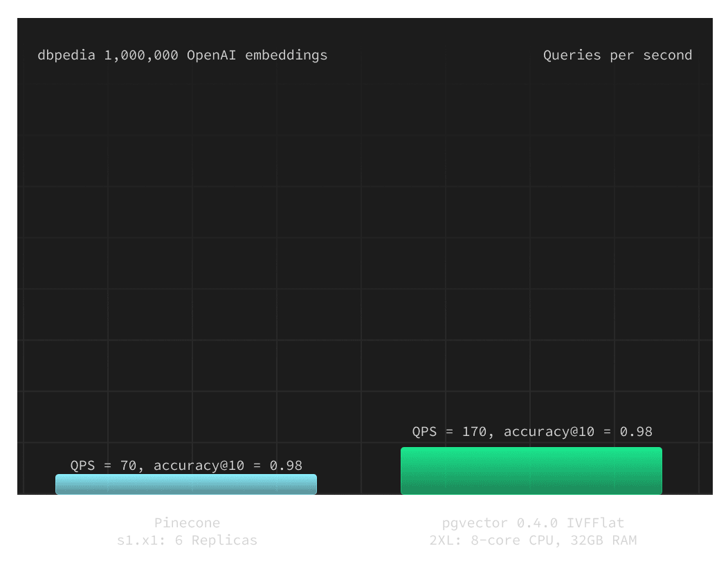Select the 'QPS = 170, accuracy@10 = 0.98' label
This screenshot has height=564, width=728.
click(532, 431)
